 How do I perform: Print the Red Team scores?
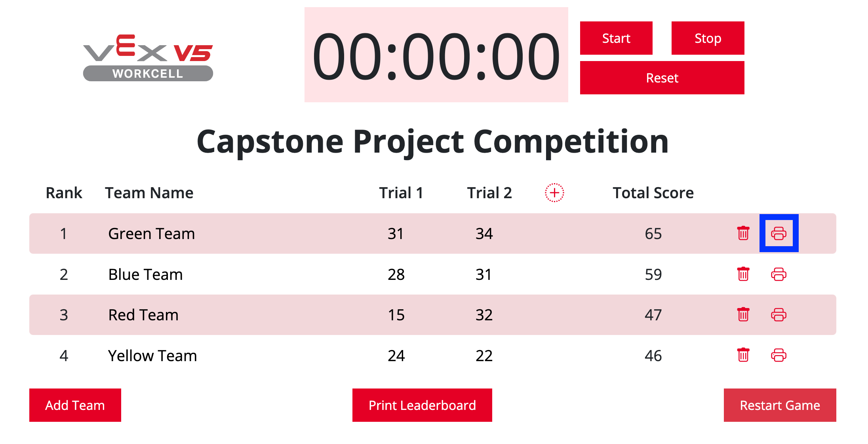(x=779, y=315)
